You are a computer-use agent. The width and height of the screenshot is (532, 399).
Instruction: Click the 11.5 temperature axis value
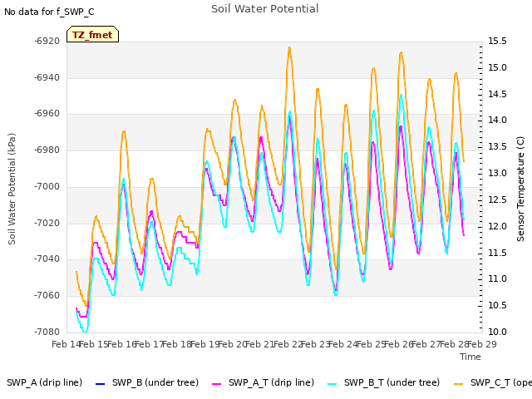tap(497, 253)
